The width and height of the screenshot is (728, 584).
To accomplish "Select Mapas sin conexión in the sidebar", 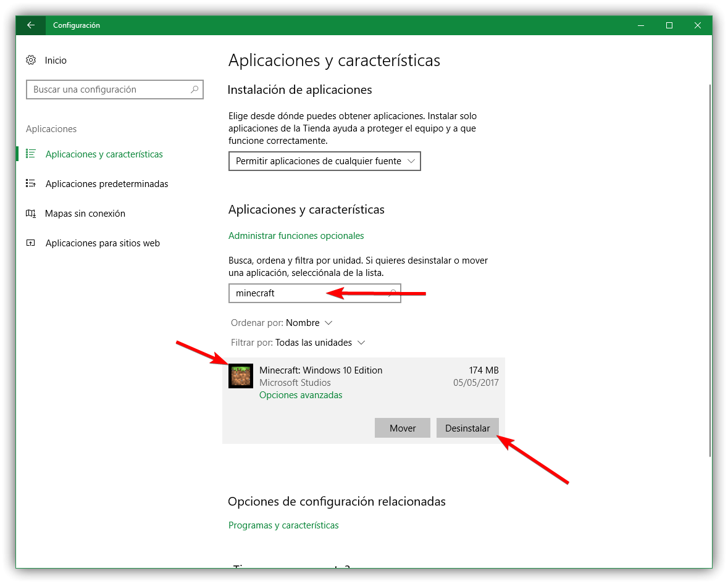I will [x=85, y=214].
